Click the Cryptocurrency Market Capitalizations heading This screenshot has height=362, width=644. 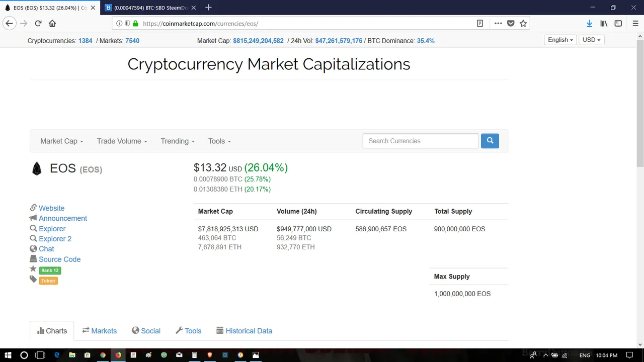tap(269, 64)
